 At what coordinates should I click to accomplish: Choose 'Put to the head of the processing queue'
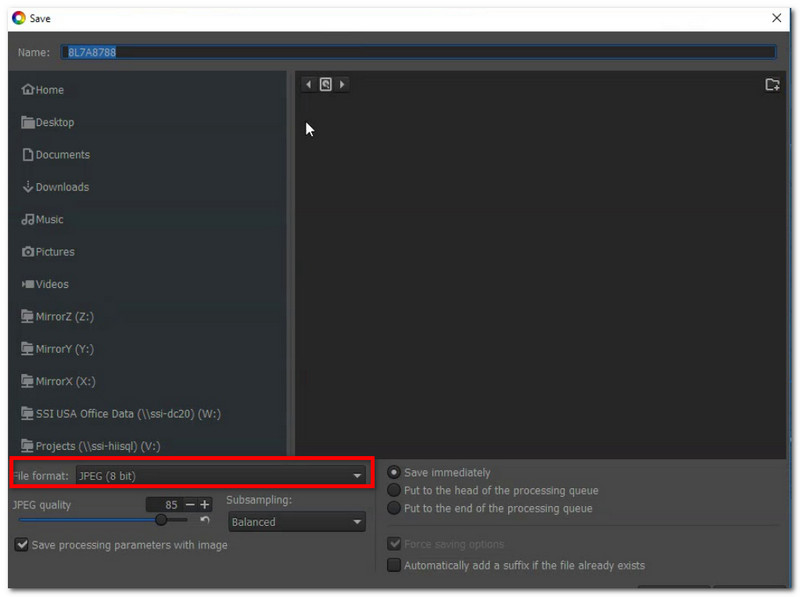coord(394,490)
